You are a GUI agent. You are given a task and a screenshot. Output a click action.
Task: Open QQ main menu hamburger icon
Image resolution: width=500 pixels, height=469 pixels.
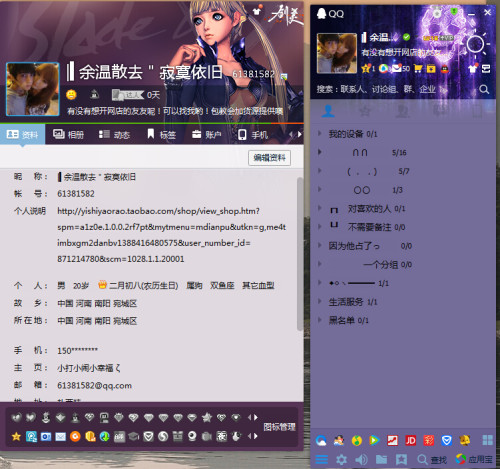point(322,460)
